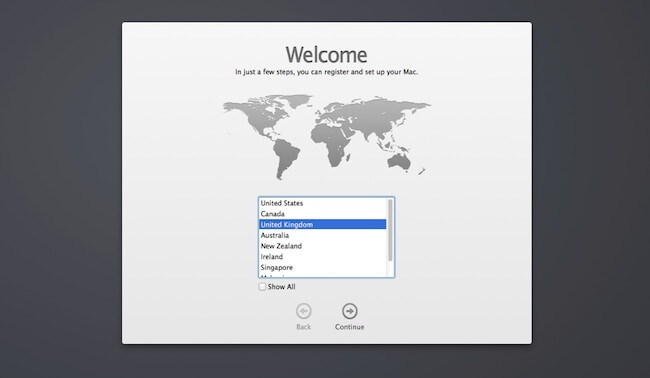Image resolution: width=650 pixels, height=378 pixels.
Task: Pick New Zealand from the list
Action: click(x=323, y=246)
